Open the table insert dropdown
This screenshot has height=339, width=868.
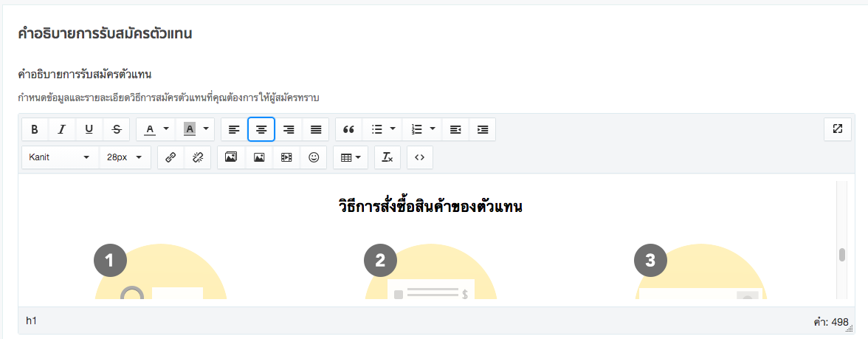(351, 157)
